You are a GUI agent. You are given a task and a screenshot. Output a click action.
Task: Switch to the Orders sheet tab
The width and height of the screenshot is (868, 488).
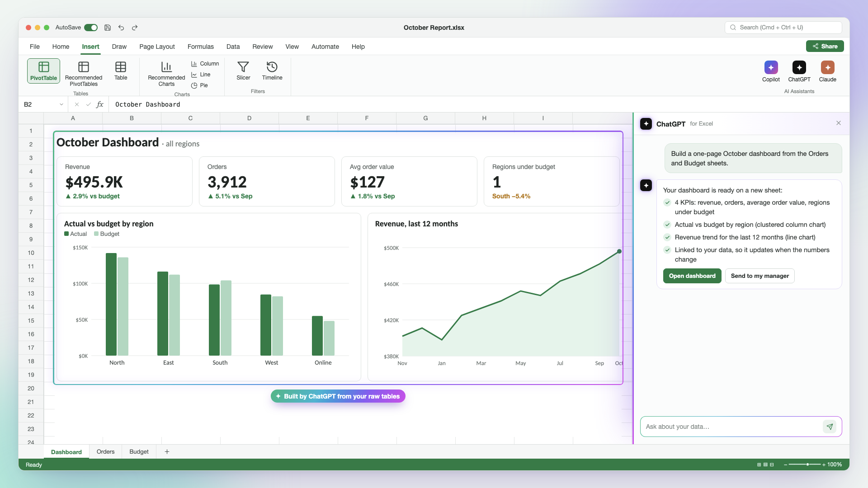(105, 452)
